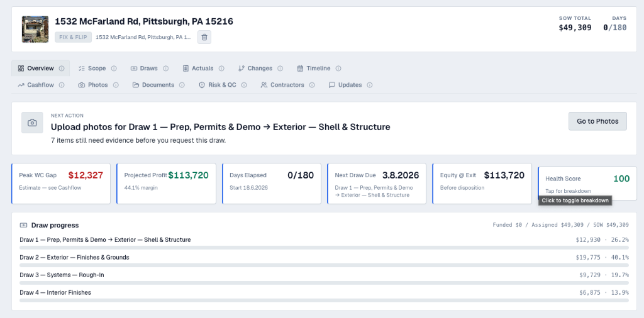The image size is (644, 318).
Task: Open the Peak WC Gap card
Action: click(x=61, y=184)
